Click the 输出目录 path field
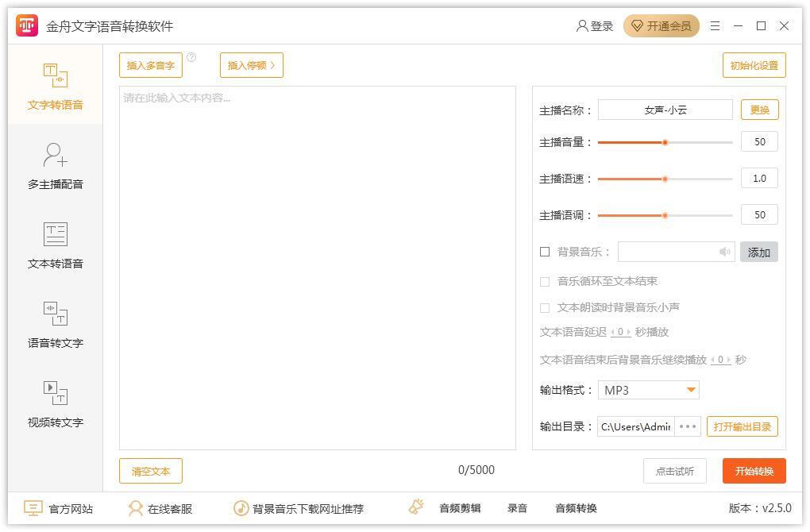810x532 pixels. (x=636, y=426)
